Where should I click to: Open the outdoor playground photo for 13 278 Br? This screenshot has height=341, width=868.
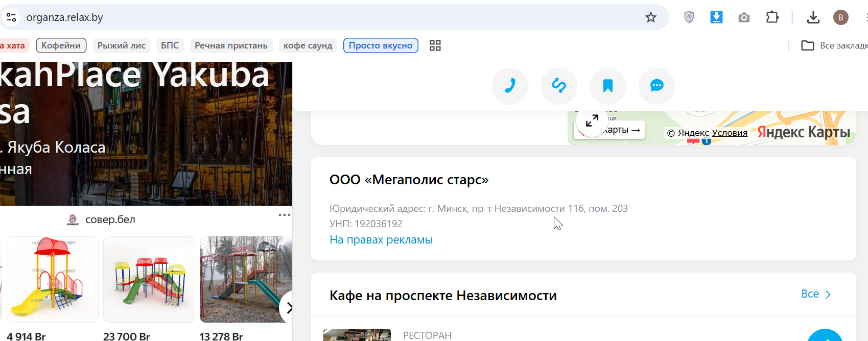point(245,279)
